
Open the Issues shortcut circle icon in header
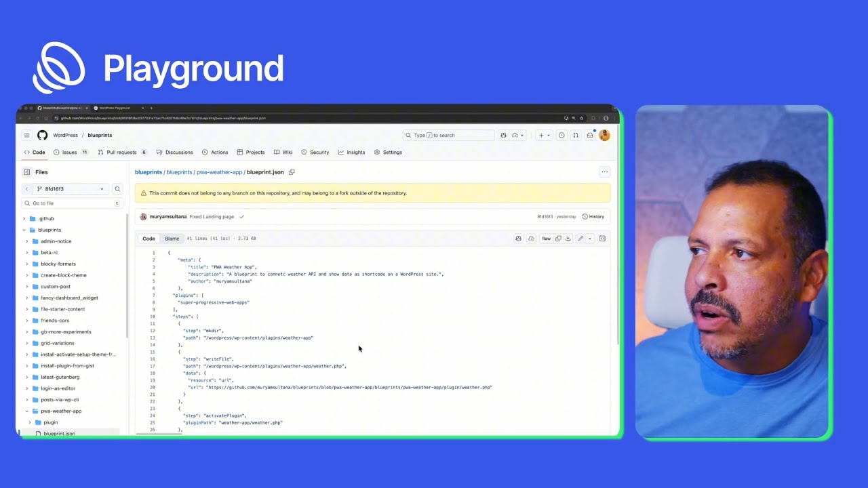pyautogui.click(x=561, y=135)
